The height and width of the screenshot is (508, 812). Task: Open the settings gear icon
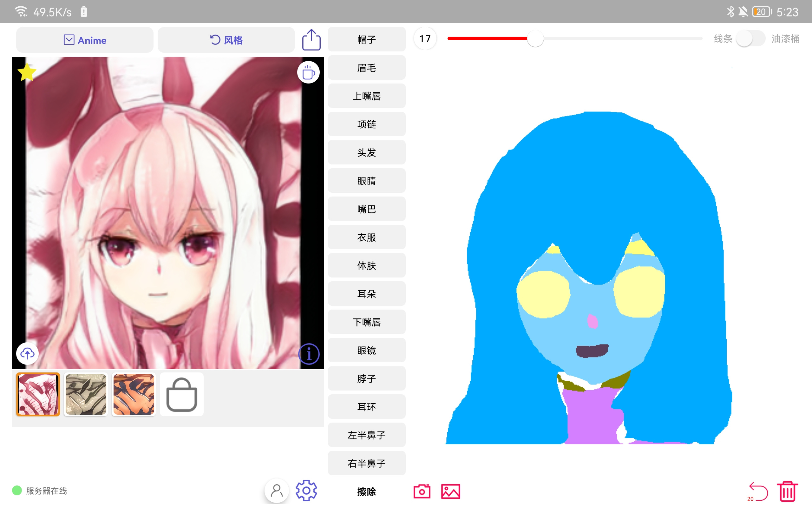tap(306, 491)
